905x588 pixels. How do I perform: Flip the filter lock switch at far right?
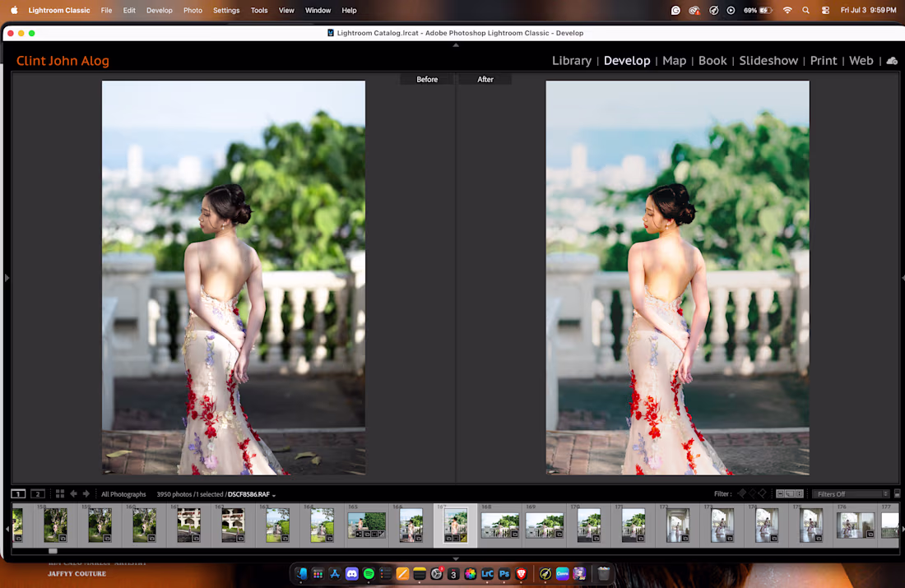[897, 494]
